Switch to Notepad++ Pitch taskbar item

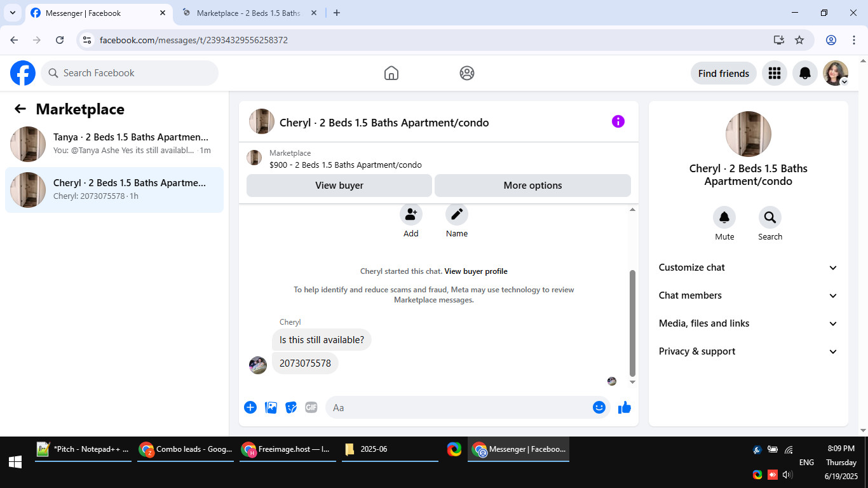tap(83, 449)
